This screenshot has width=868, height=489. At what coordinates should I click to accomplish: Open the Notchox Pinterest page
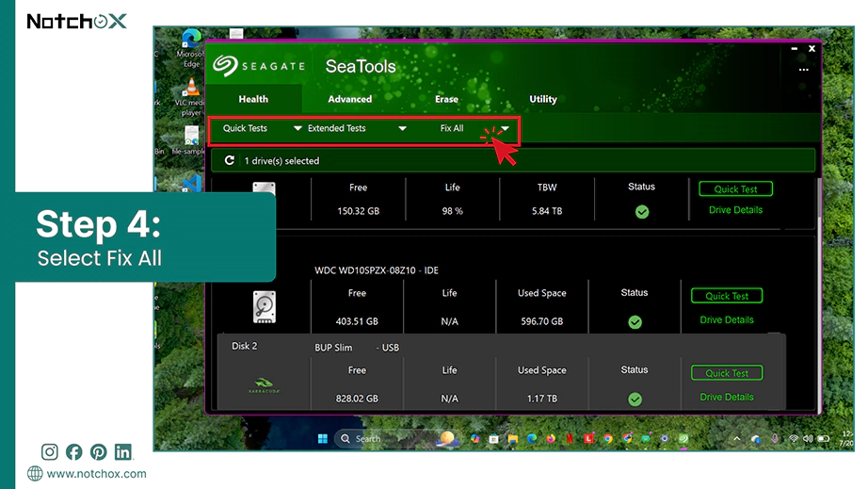click(x=99, y=452)
